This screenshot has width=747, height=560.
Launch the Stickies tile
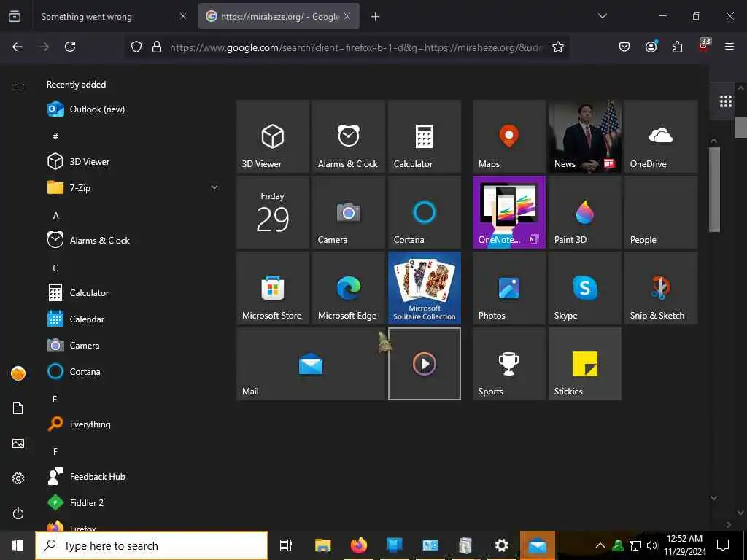point(584,364)
